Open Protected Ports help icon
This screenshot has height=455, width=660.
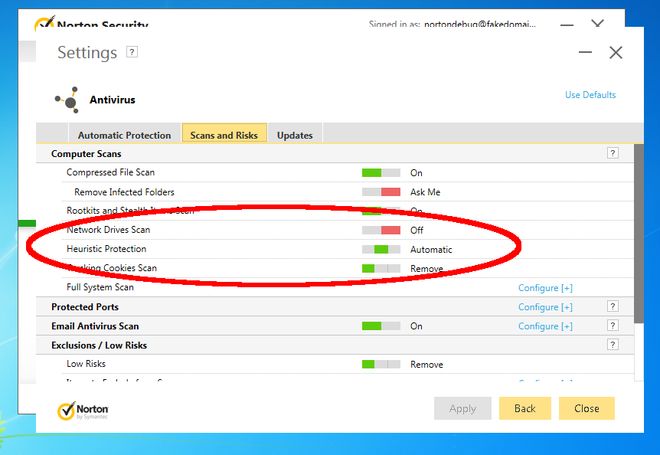pyautogui.click(x=612, y=306)
